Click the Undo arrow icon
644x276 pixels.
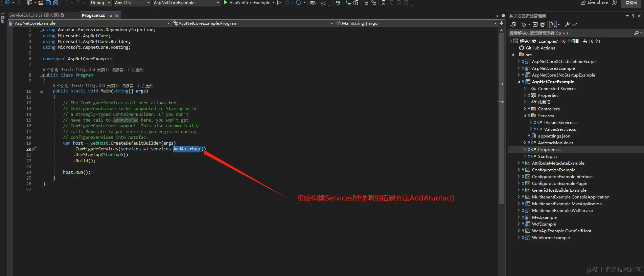pos(66,3)
